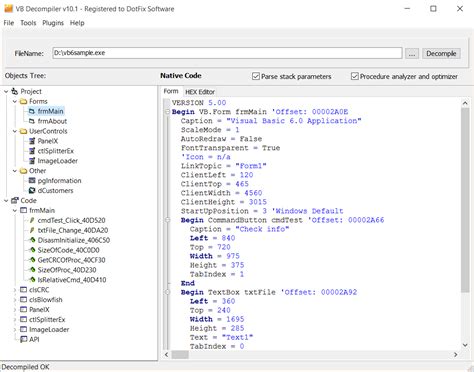Image resolution: width=474 pixels, height=372 pixels.
Task: Click the horizontal scrollbar thumb in code view
Action: [180, 355]
